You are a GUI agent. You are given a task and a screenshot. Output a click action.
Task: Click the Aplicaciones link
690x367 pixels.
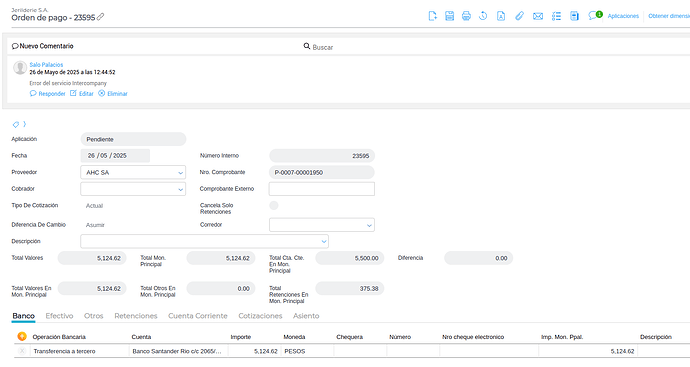tap(623, 16)
